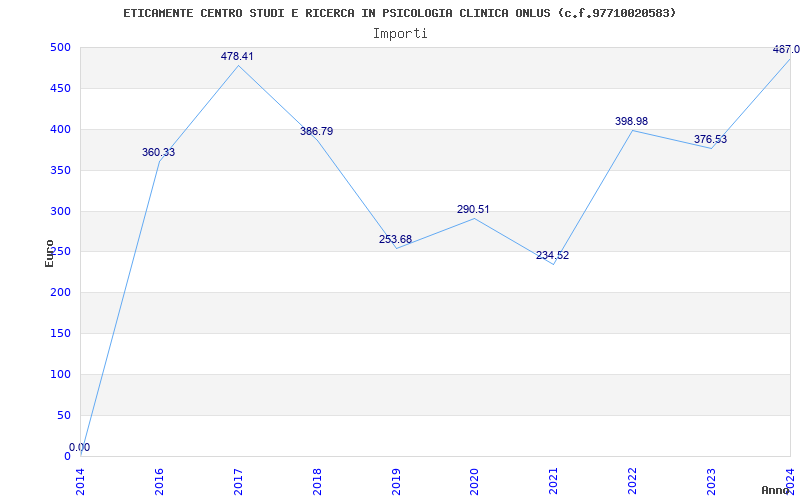Image resolution: width=800 pixels, height=500 pixels.
Task: Select the 2021 year axis label
Action: pyautogui.click(x=554, y=482)
